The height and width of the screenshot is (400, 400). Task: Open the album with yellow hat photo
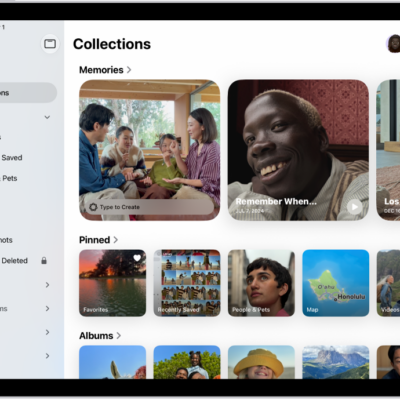(x=261, y=362)
